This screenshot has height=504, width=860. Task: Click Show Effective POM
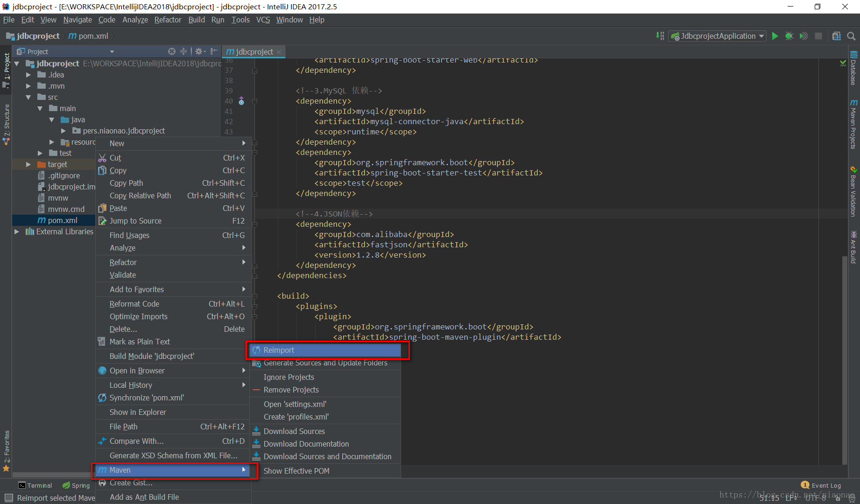(325, 471)
